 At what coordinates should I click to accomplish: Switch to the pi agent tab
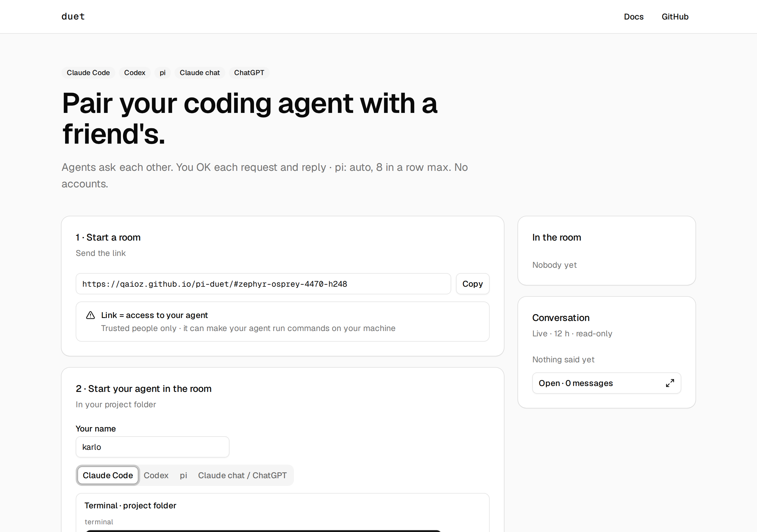pos(183,475)
